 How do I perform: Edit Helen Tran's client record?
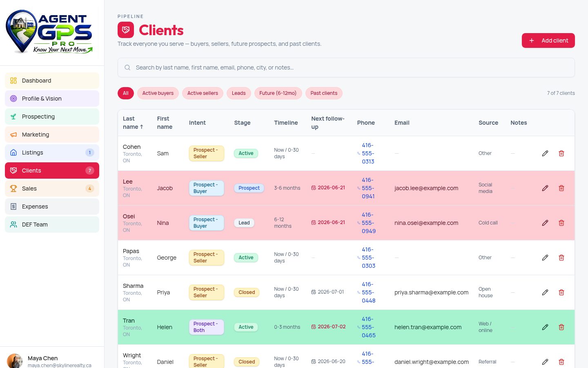click(545, 327)
